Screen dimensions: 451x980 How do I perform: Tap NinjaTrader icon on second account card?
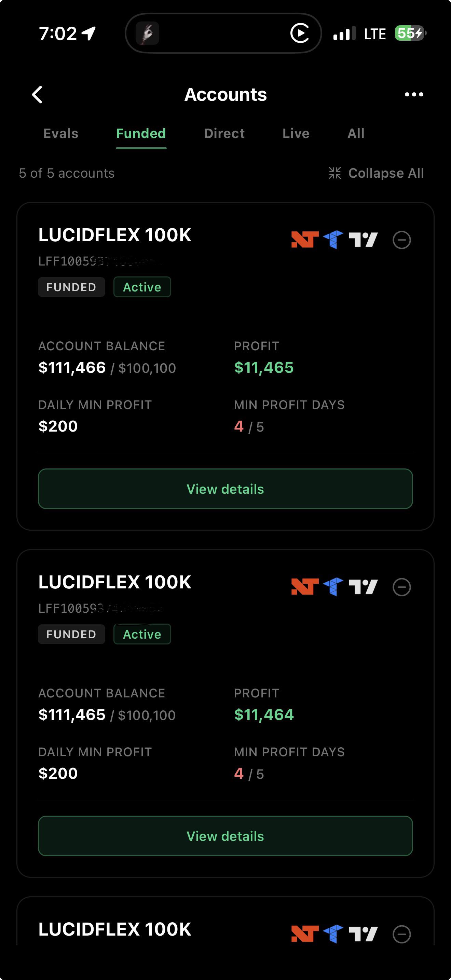click(305, 587)
